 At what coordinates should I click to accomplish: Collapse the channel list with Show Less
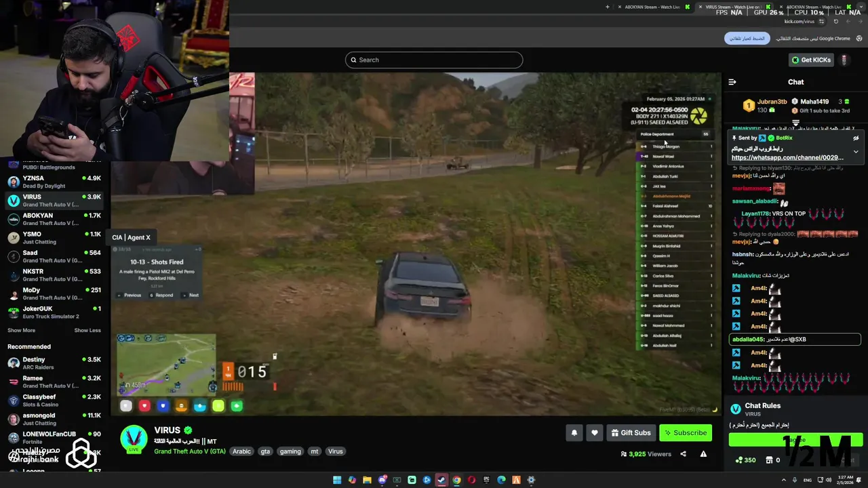(87, 330)
